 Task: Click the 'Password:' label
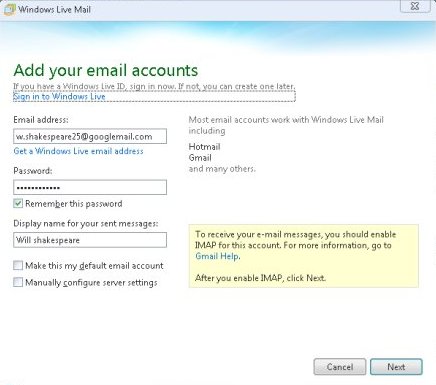point(33,171)
